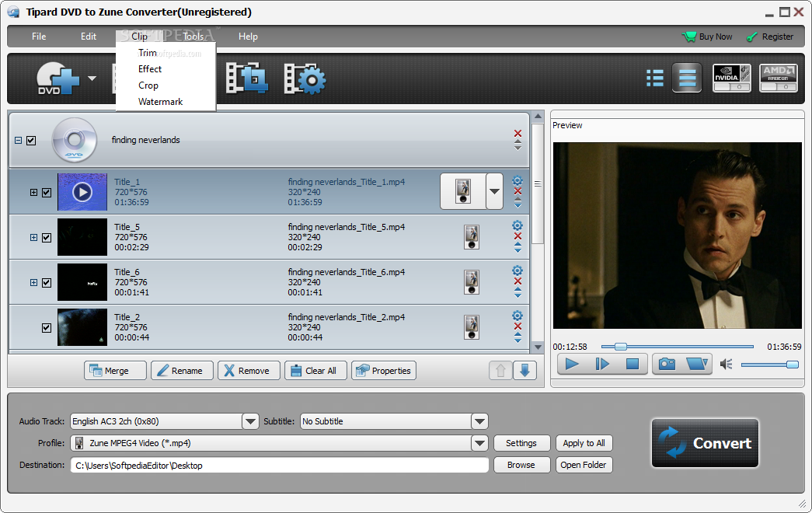Switch to detailed list view icon

[655, 79]
